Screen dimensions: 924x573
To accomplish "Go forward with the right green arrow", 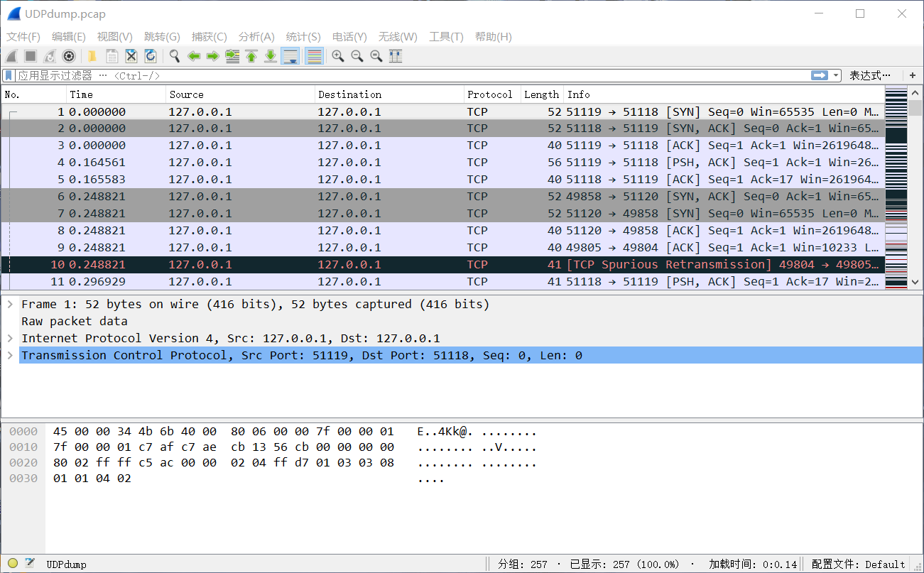I will (x=212, y=56).
